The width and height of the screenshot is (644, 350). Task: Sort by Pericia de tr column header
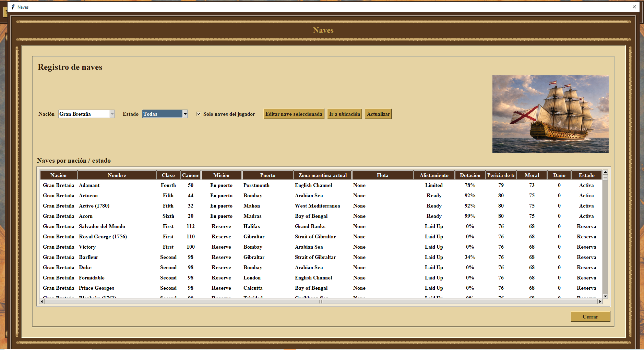pyautogui.click(x=501, y=175)
